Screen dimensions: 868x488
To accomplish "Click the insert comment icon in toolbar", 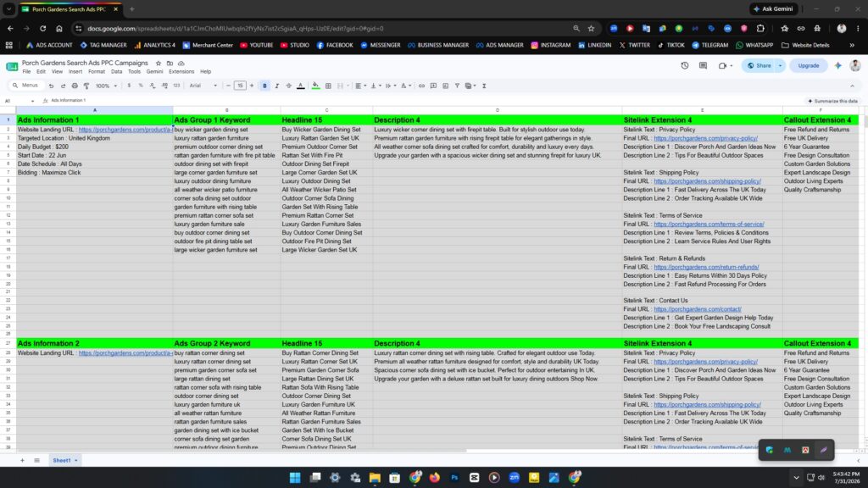I will point(433,86).
